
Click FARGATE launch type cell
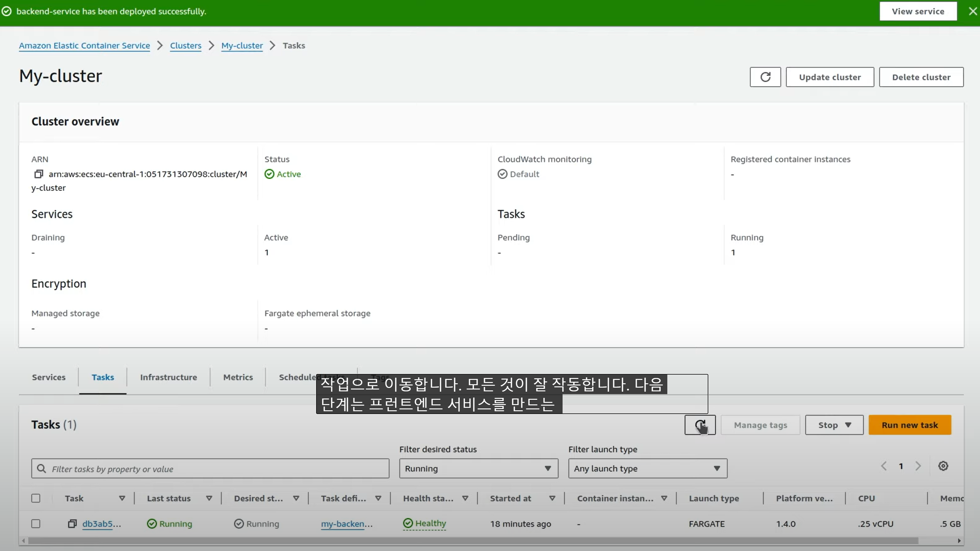click(x=706, y=524)
